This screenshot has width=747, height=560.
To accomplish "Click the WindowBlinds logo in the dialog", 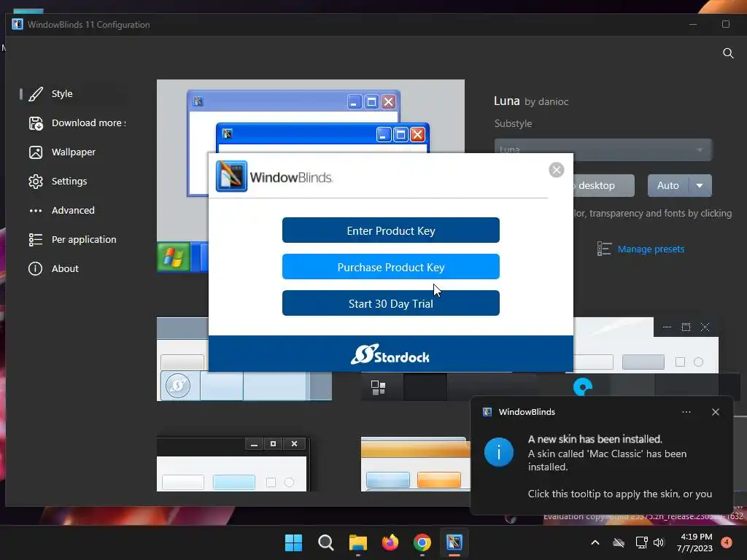I will (x=231, y=176).
